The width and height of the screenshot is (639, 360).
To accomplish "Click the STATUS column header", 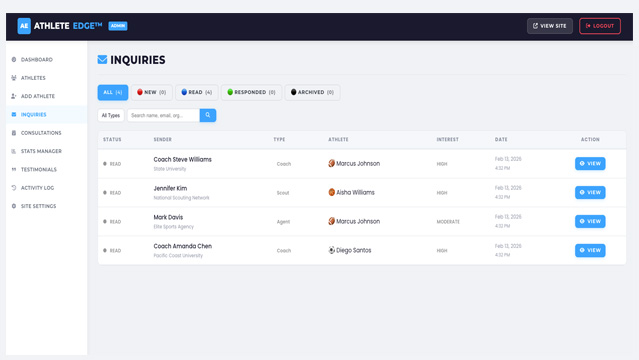I will click(112, 139).
